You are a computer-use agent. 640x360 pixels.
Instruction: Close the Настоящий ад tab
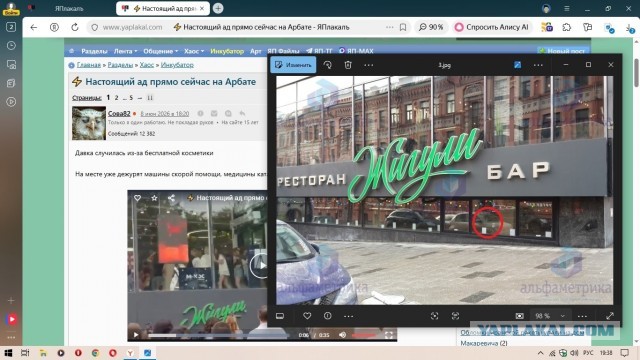[202, 9]
